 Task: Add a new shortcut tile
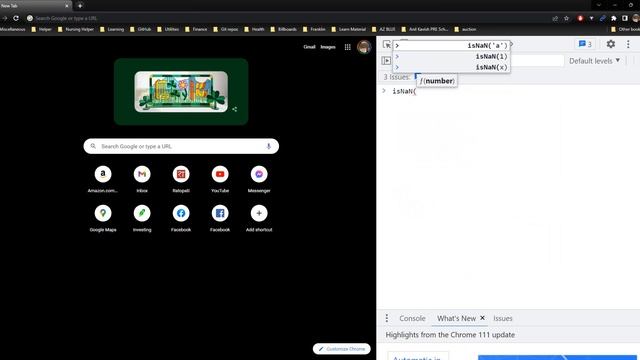click(x=259, y=218)
